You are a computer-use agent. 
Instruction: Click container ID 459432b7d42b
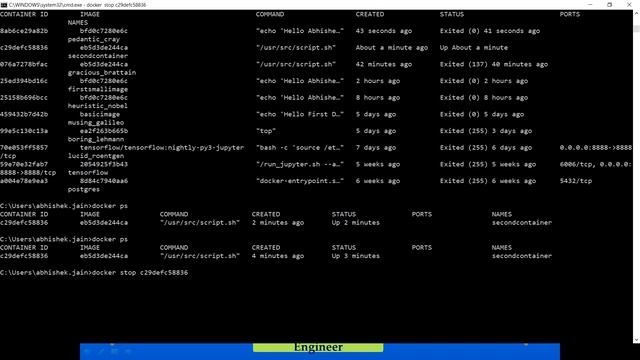tap(24, 115)
